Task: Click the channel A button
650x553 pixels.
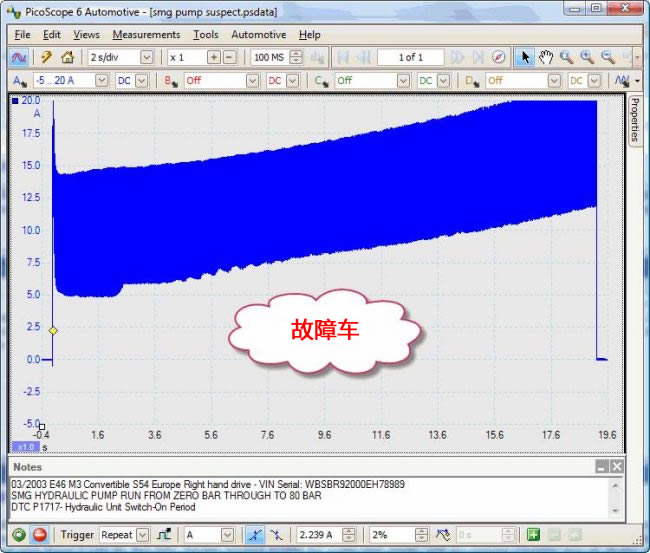Action: pos(18,80)
